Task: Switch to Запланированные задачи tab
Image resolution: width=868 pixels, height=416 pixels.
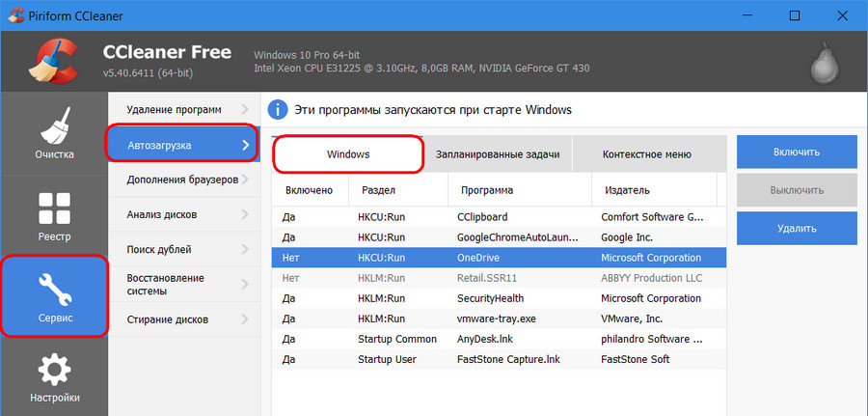Action: [497, 154]
